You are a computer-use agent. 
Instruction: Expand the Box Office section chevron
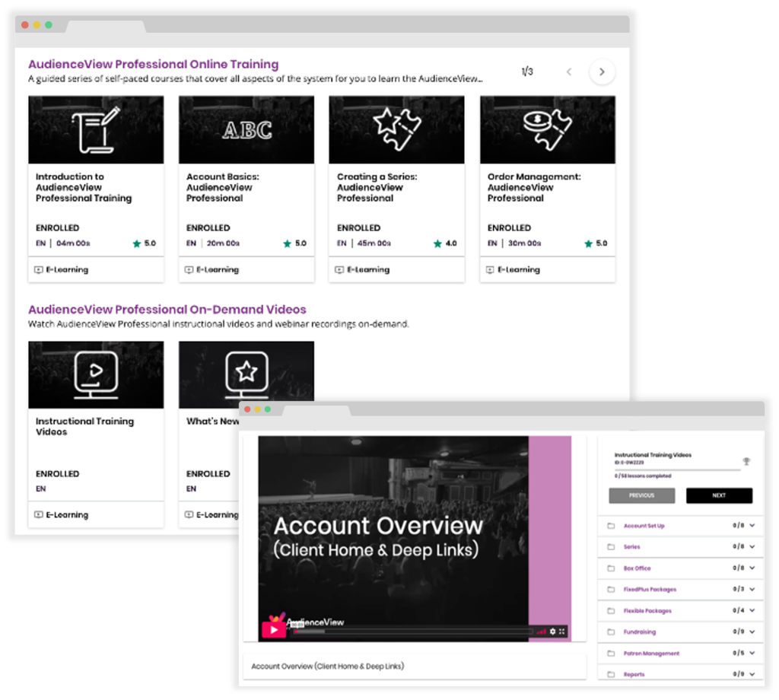point(752,568)
